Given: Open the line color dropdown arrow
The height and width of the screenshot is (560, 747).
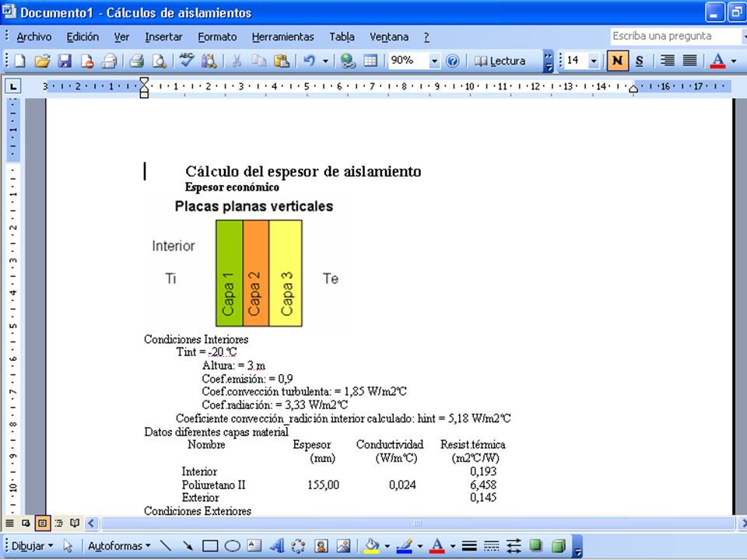Looking at the screenshot, I should [419, 546].
